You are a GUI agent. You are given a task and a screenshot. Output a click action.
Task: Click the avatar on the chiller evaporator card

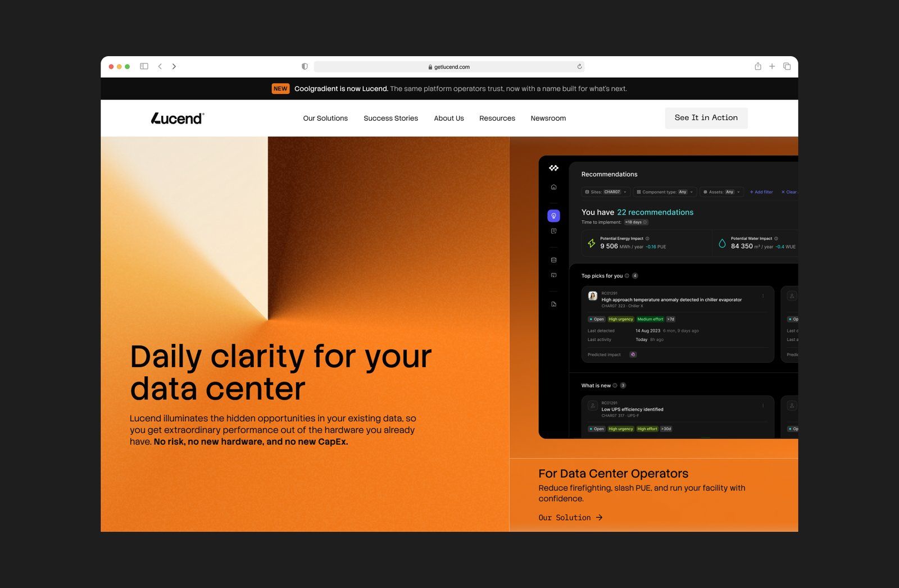(x=593, y=296)
